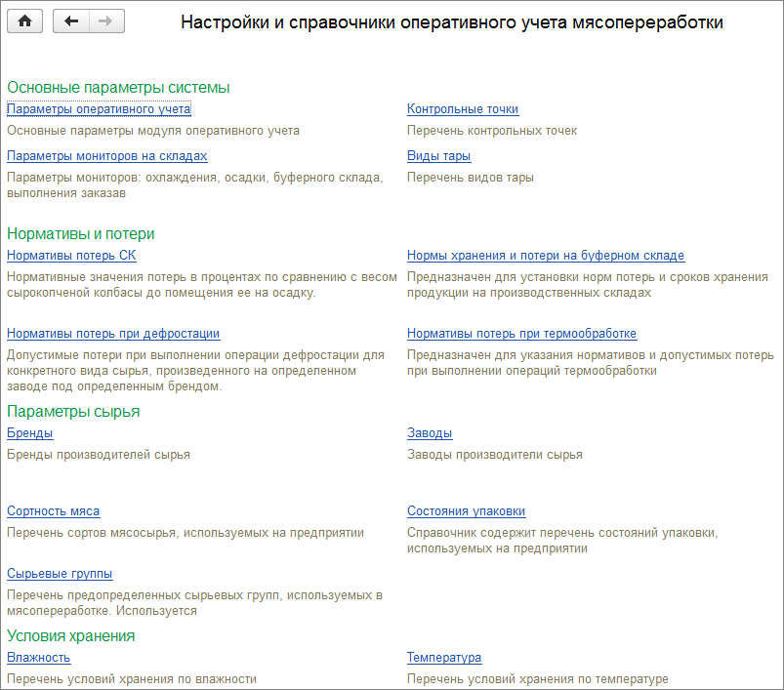Open the Бренды catalog link

[30, 433]
